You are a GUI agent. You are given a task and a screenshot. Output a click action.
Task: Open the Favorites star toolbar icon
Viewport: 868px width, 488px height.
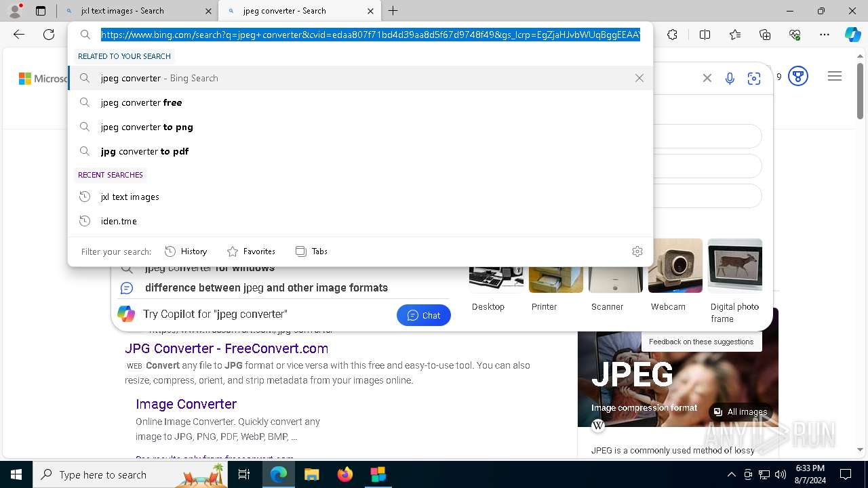click(x=735, y=35)
